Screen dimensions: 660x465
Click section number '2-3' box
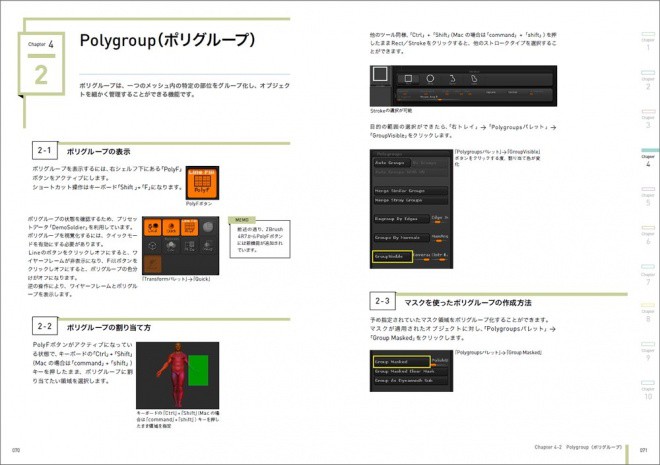[382, 301]
